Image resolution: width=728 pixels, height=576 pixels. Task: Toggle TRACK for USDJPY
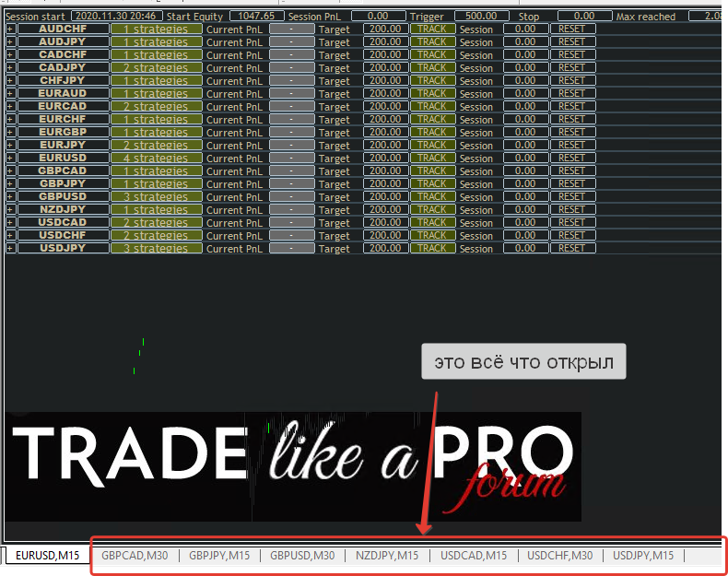[x=432, y=248]
